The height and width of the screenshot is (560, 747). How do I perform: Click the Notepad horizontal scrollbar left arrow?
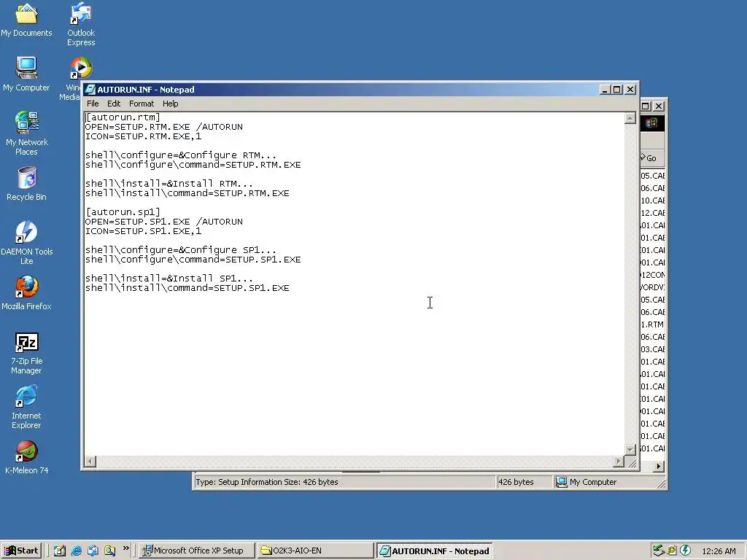click(90, 461)
